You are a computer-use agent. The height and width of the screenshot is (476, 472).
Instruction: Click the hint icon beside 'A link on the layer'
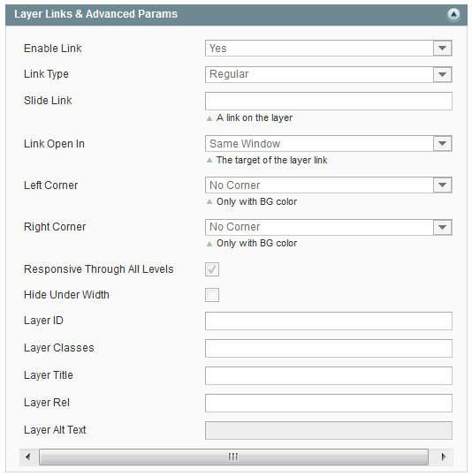[209, 118]
